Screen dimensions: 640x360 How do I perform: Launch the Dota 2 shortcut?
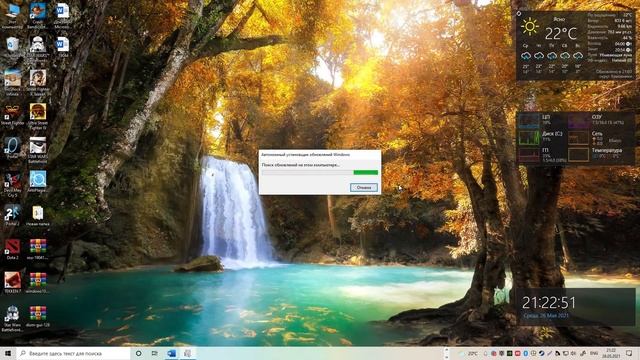13,249
